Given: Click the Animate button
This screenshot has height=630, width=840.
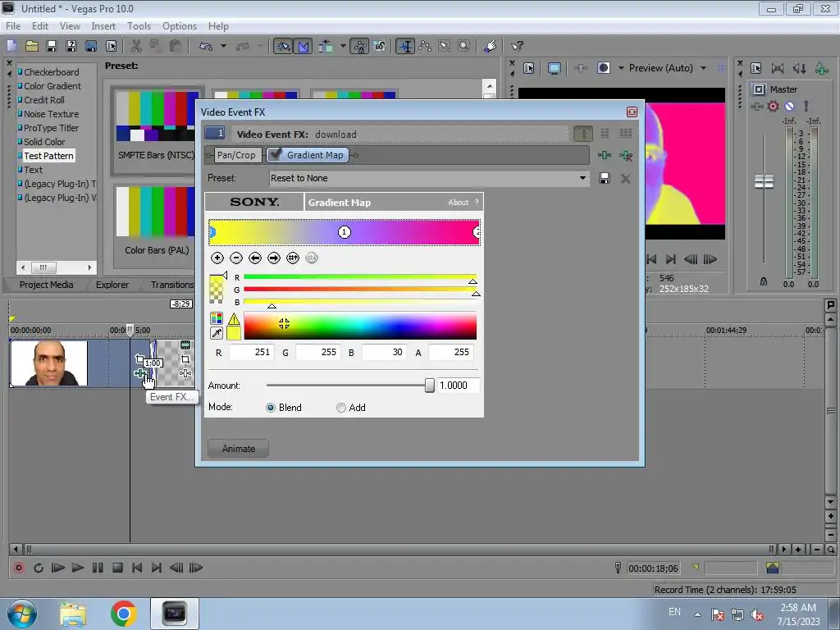Looking at the screenshot, I should (x=239, y=449).
